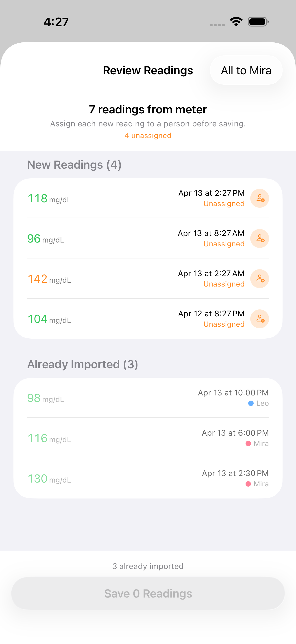The height and width of the screenshot is (644, 296).
Task: Open imported 98 mg/dL reading for Leo
Action: (148, 398)
